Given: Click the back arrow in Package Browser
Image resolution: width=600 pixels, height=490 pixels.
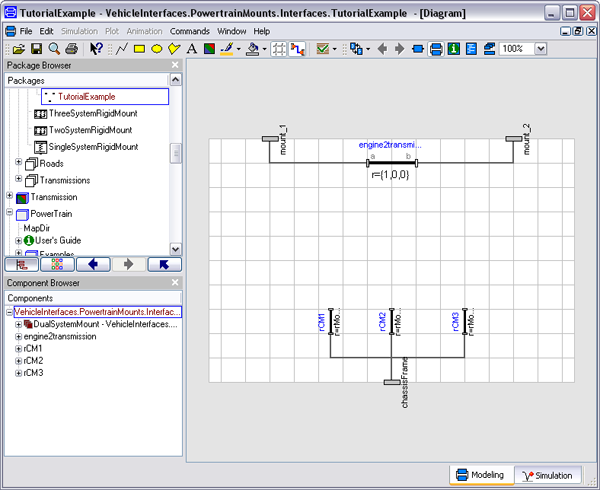Looking at the screenshot, I should coord(92,265).
